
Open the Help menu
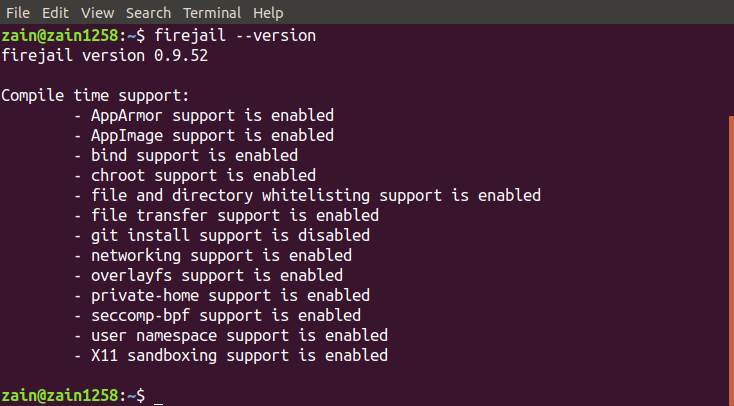pos(268,13)
